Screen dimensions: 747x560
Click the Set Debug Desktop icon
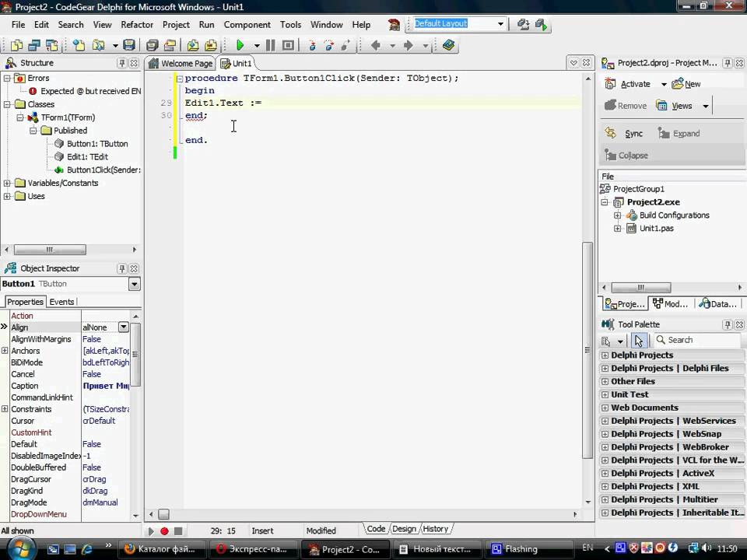click(542, 24)
